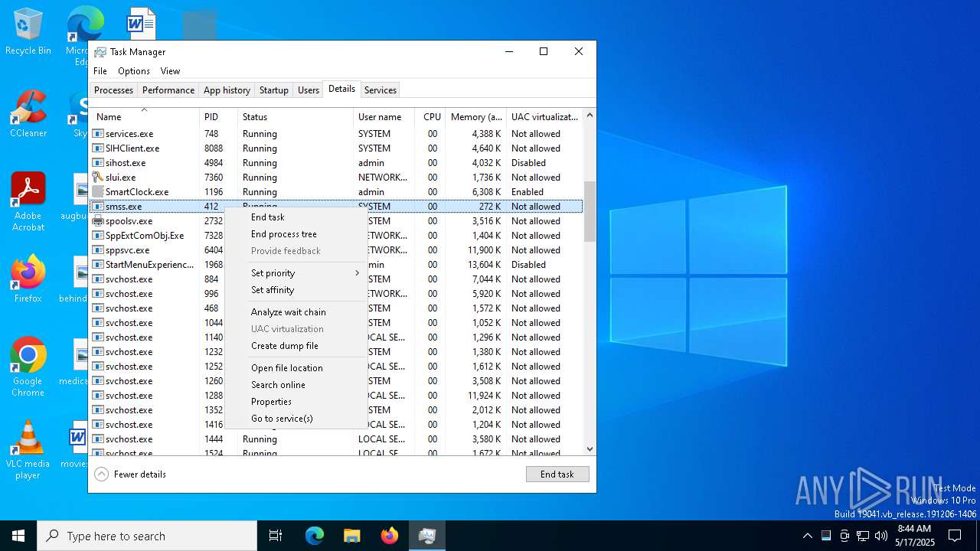Open Recycle Bin desktop icon
Image resolution: width=980 pixels, height=551 pixels.
[x=28, y=31]
